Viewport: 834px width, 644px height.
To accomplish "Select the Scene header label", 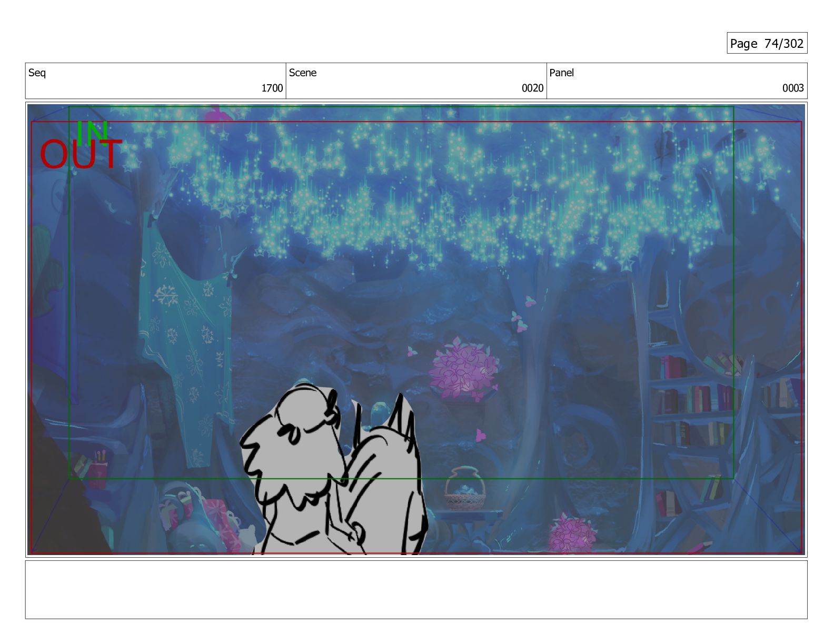I will (x=303, y=73).
